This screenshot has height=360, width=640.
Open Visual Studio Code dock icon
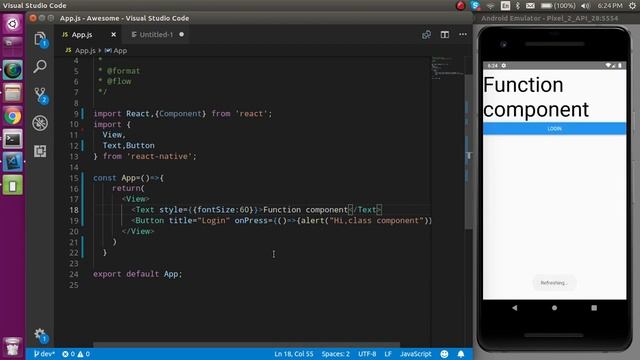[13, 162]
